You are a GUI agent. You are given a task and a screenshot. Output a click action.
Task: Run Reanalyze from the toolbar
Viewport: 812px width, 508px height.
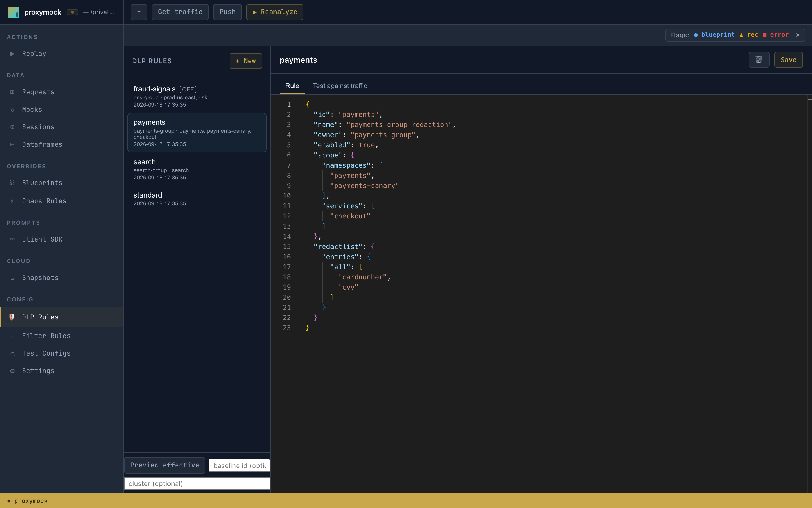click(x=275, y=12)
